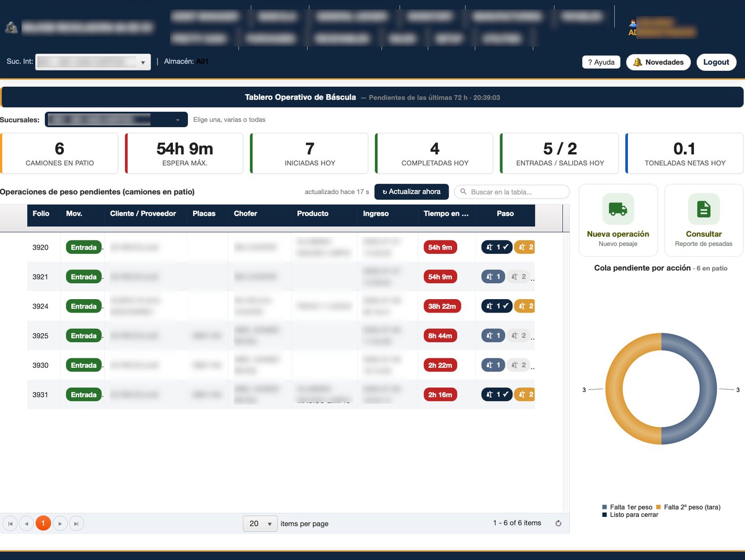The image size is (745, 560).
Task: Click the company logo icon top-left
Action: tap(11, 27)
